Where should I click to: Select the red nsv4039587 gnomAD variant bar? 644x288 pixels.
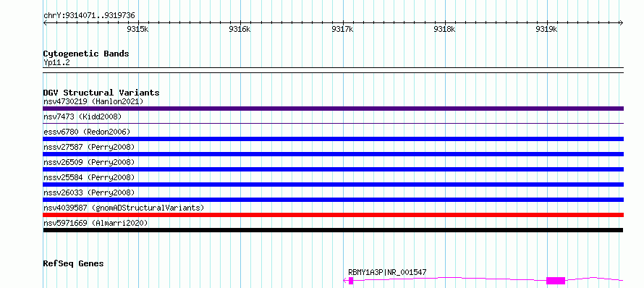click(333, 215)
